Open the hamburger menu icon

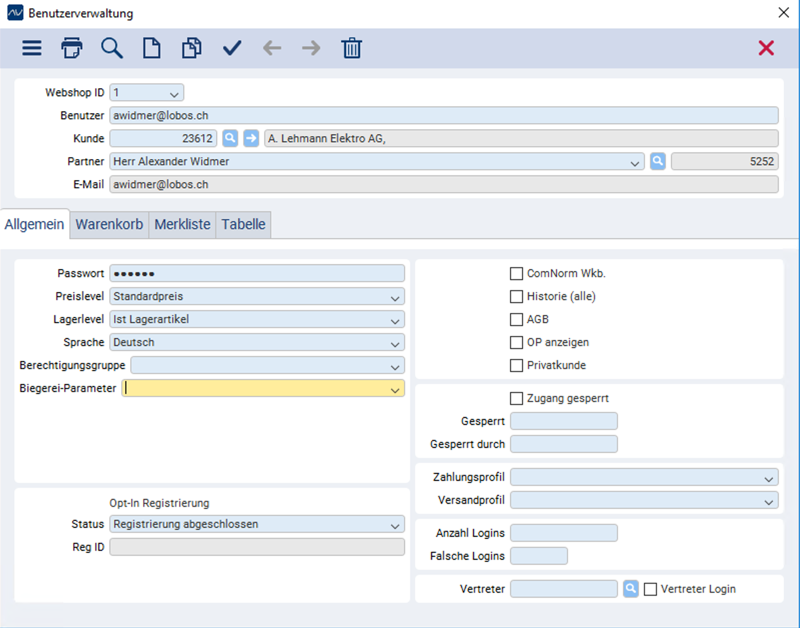point(32,48)
